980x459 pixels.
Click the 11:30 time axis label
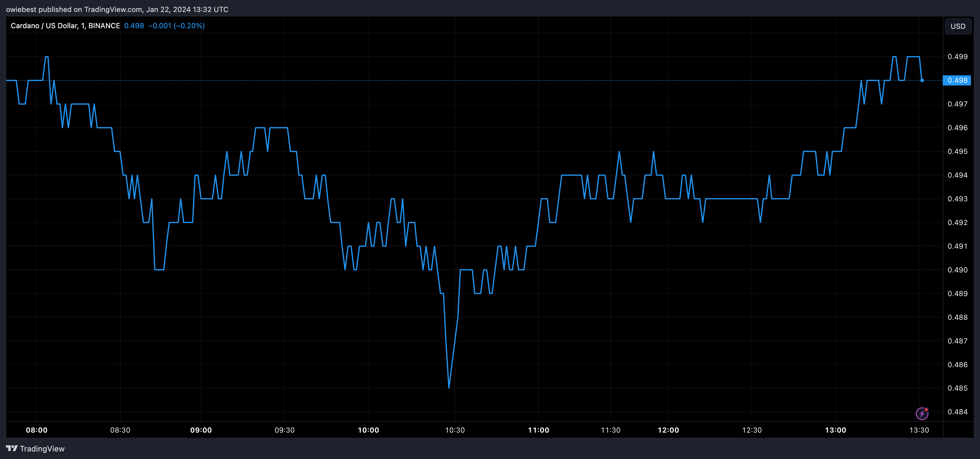611,430
